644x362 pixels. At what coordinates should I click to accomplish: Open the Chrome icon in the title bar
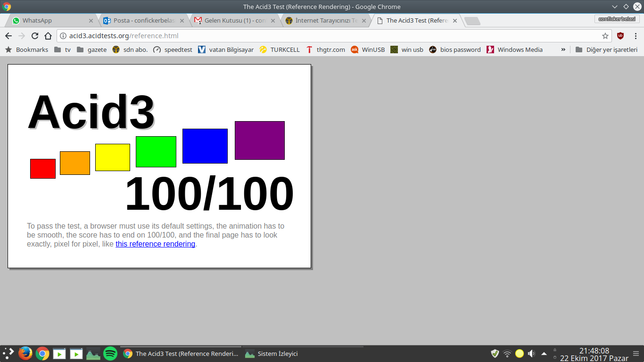(7, 7)
